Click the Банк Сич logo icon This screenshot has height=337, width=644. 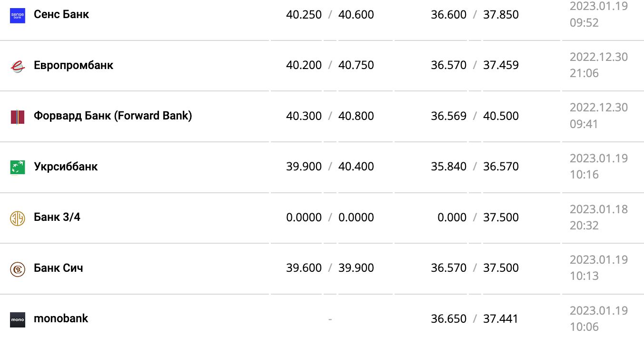coord(18,268)
